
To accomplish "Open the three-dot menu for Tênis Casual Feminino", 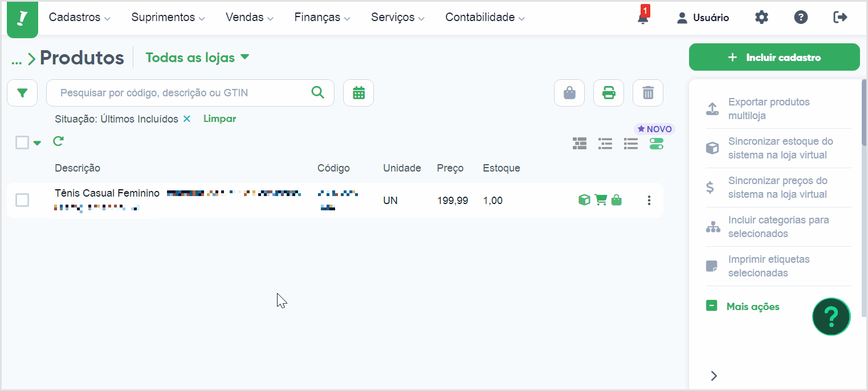I will tap(649, 201).
